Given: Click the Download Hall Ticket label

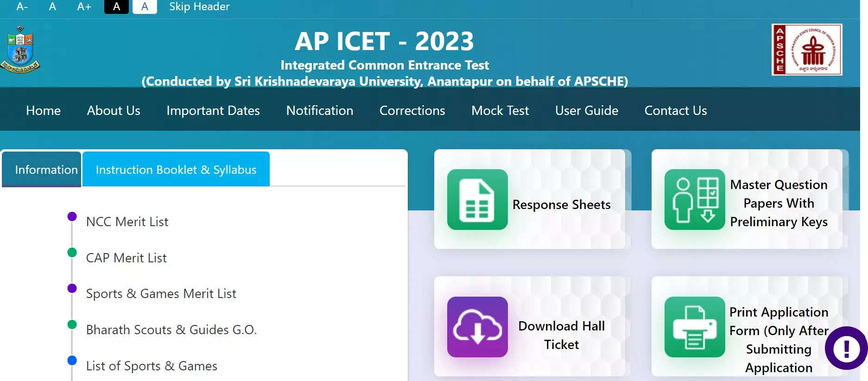Looking at the screenshot, I should click(x=562, y=335).
